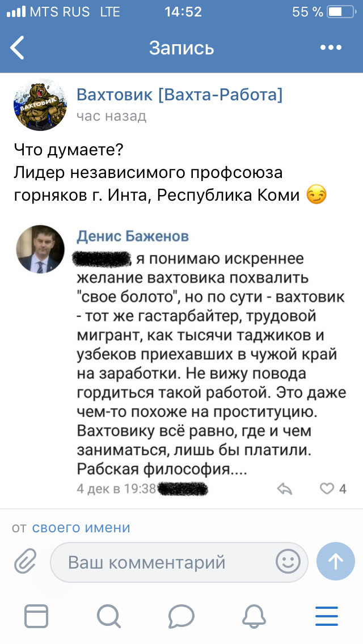The height and width of the screenshot is (644, 363).
Task: Open the emoji smiley picker in comment field
Action: pyautogui.click(x=288, y=562)
